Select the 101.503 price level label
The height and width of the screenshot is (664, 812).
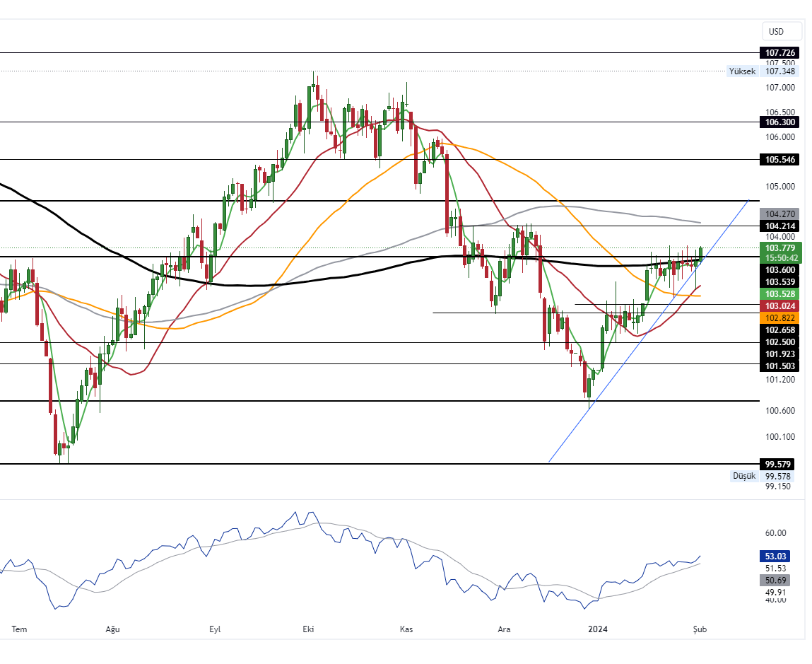pos(780,366)
